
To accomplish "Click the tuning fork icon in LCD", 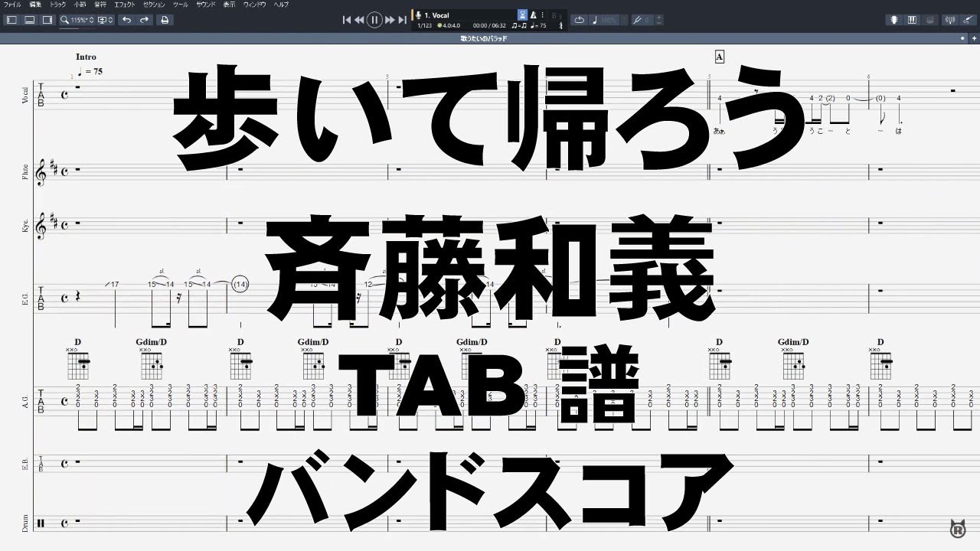I will coord(561,26).
